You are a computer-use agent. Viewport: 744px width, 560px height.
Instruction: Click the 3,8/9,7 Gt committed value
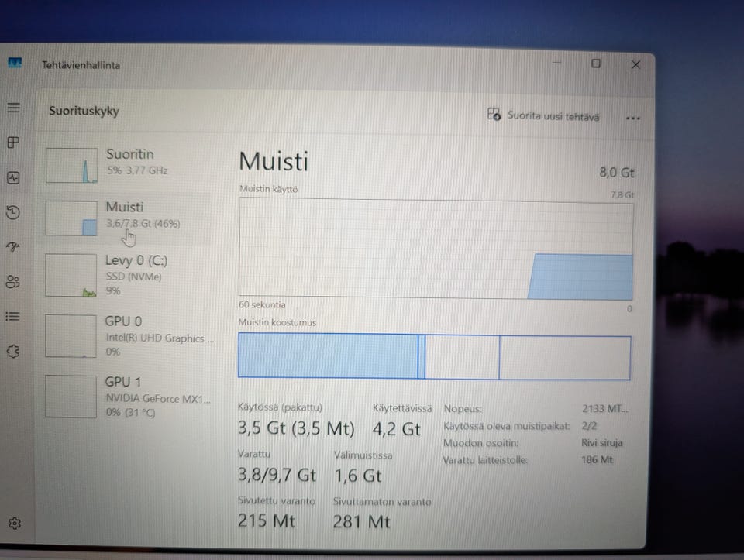coord(277,475)
